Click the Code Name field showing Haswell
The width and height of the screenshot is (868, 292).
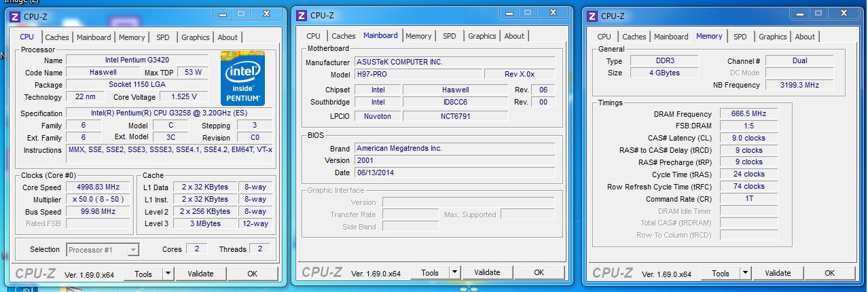(x=103, y=73)
